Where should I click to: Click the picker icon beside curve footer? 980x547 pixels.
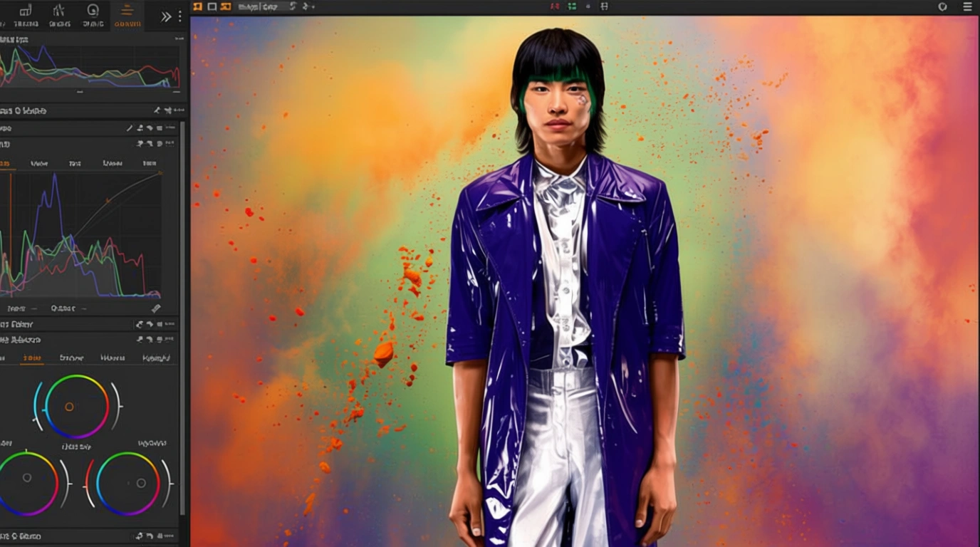[156, 308]
